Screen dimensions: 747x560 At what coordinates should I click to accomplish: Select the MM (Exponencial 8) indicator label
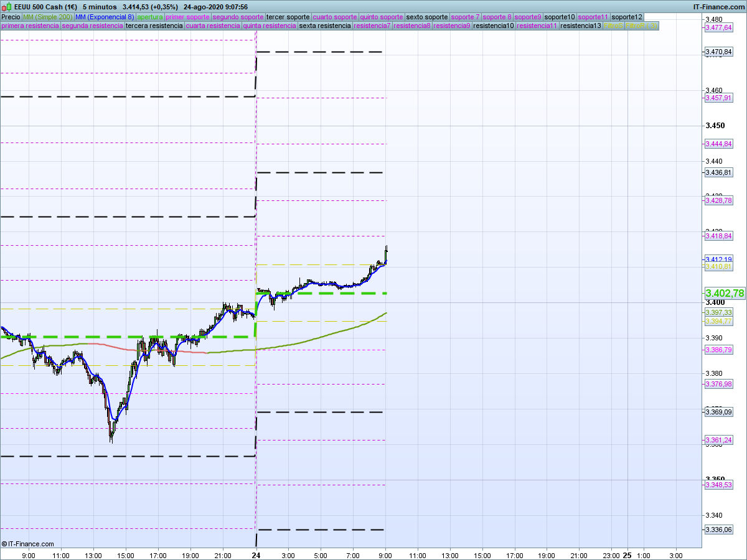[105, 17]
